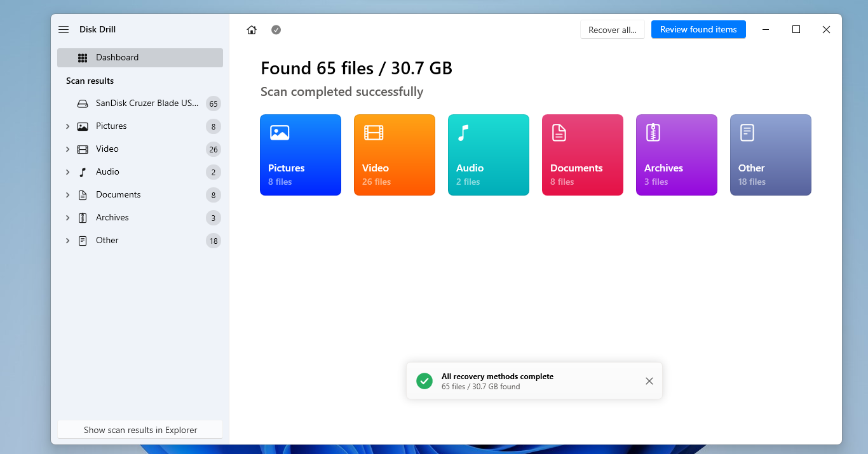
Task: Open Other category in the sidebar
Action: pos(140,241)
